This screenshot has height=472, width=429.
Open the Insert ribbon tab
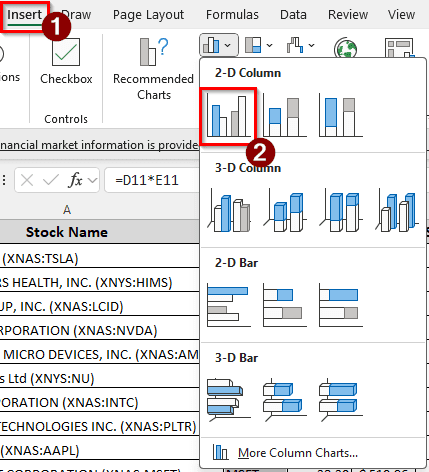click(x=24, y=15)
